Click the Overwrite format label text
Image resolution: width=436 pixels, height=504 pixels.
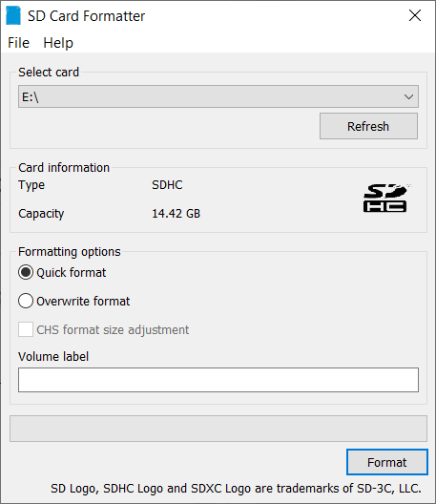pyautogui.click(x=83, y=302)
